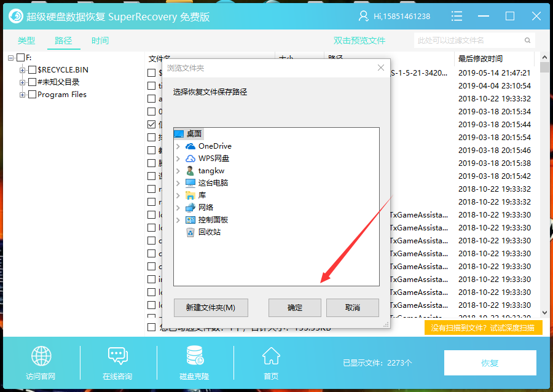Click the SuperRecovery app logo icon

[16, 16]
